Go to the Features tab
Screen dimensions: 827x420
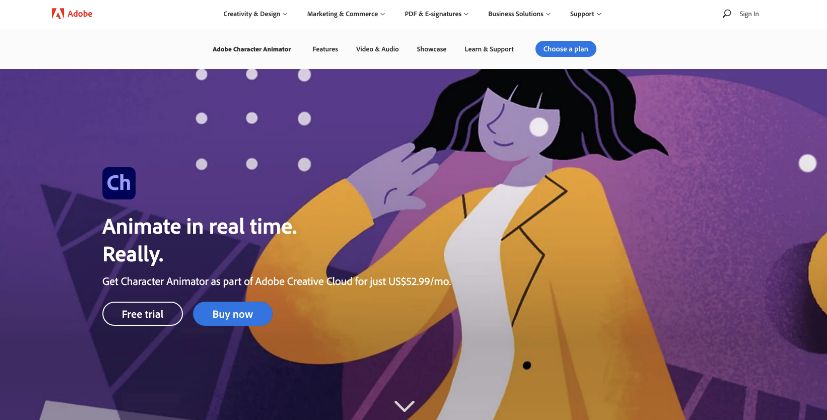325,49
